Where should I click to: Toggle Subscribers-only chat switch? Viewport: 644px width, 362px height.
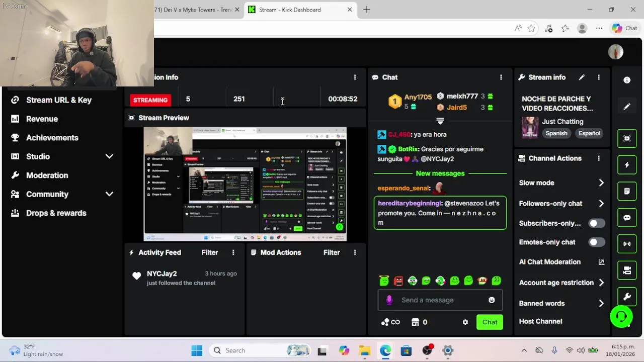pyautogui.click(x=596, y=223)
